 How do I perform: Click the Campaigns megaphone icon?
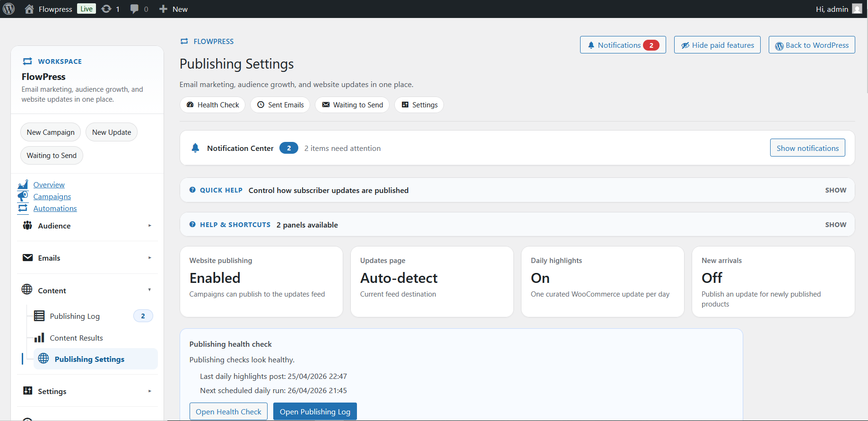[x=23, y=196]
